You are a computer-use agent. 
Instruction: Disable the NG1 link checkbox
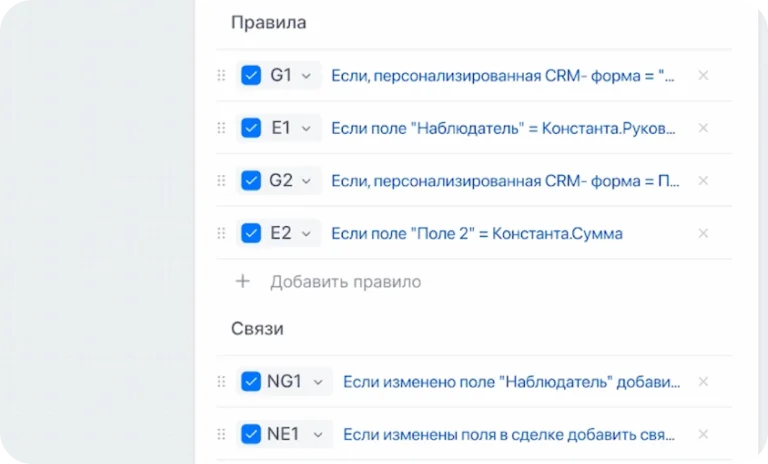coord(251,381)
